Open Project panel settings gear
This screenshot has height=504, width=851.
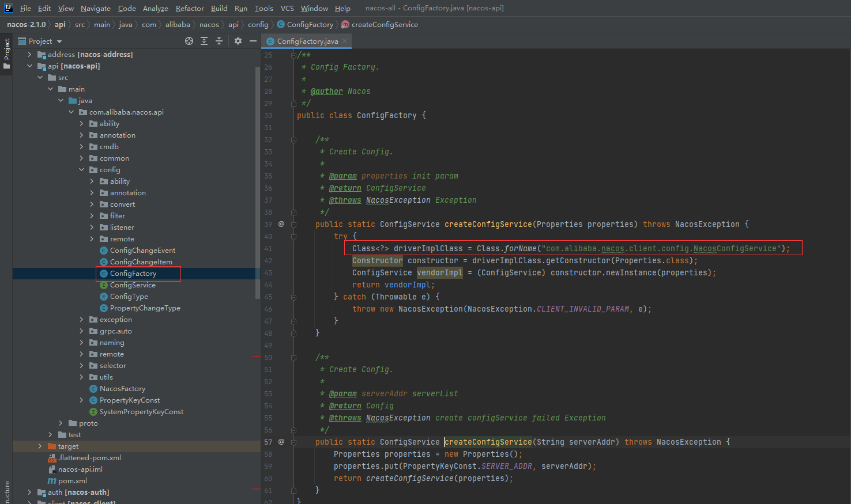click(x=238, y=41)
